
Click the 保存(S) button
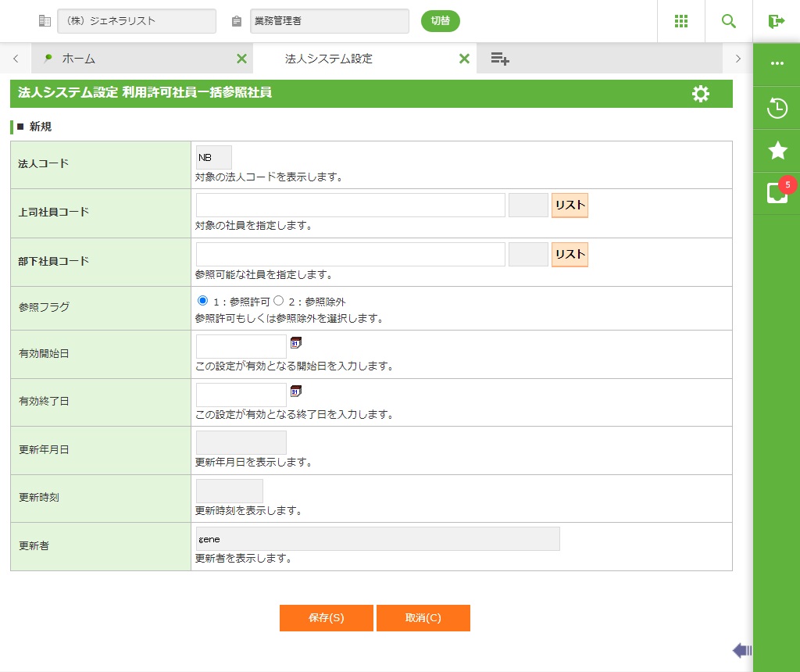327,617
